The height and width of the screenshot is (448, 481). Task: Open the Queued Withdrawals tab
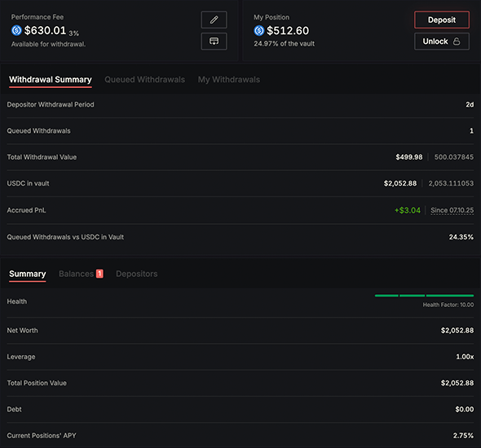tap(145, 80)
